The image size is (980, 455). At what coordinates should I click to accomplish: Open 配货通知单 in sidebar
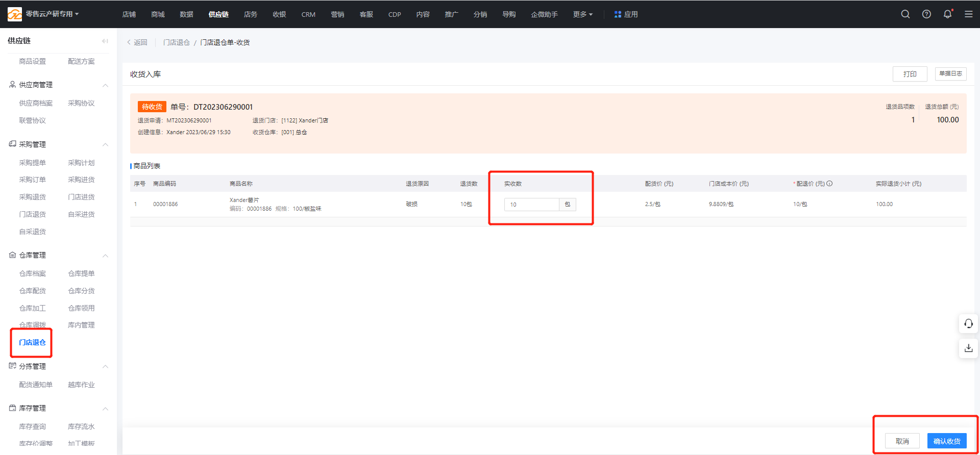pyautogui.click(x=36, y=385)
